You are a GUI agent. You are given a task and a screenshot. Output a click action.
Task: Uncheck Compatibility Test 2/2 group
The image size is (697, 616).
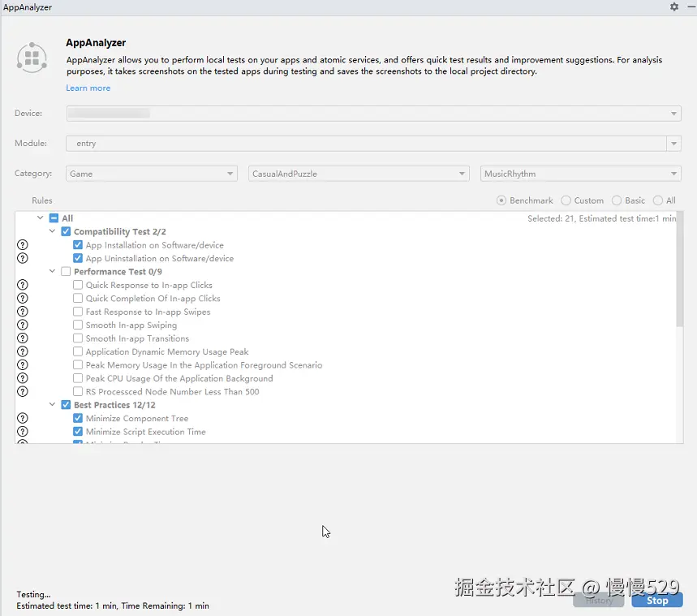point(66,231)
